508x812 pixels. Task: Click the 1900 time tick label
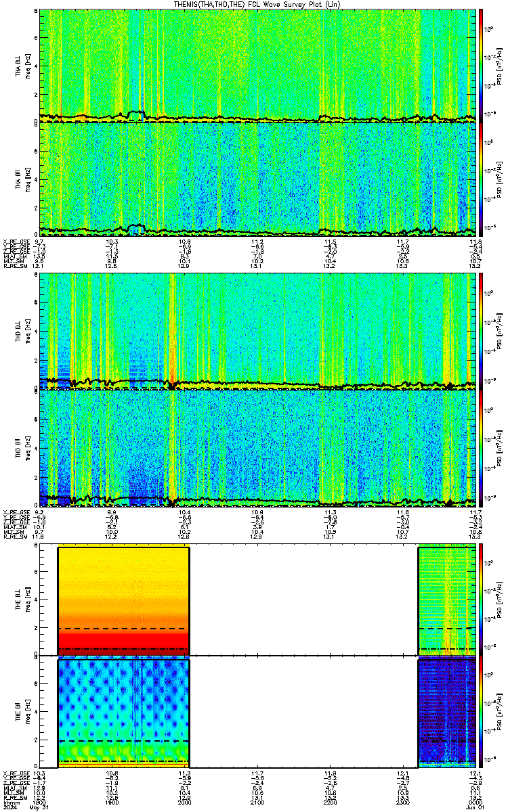point(112,801)
